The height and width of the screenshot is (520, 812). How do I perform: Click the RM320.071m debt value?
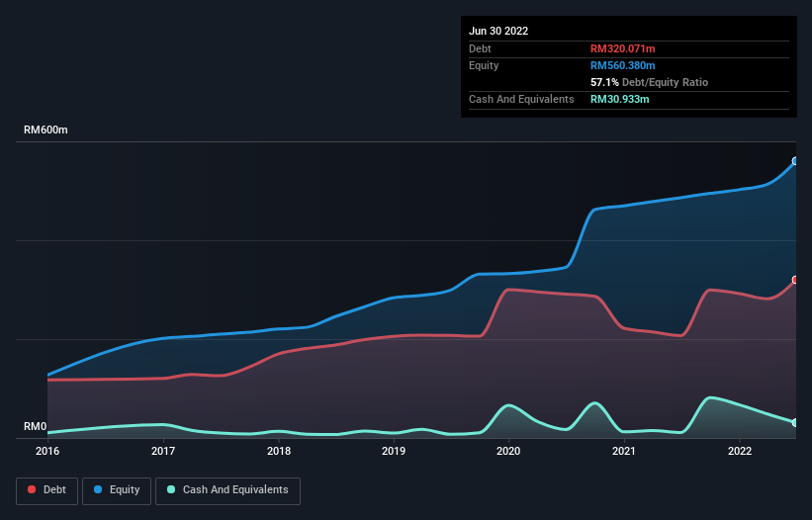click(x=622, y=48)
